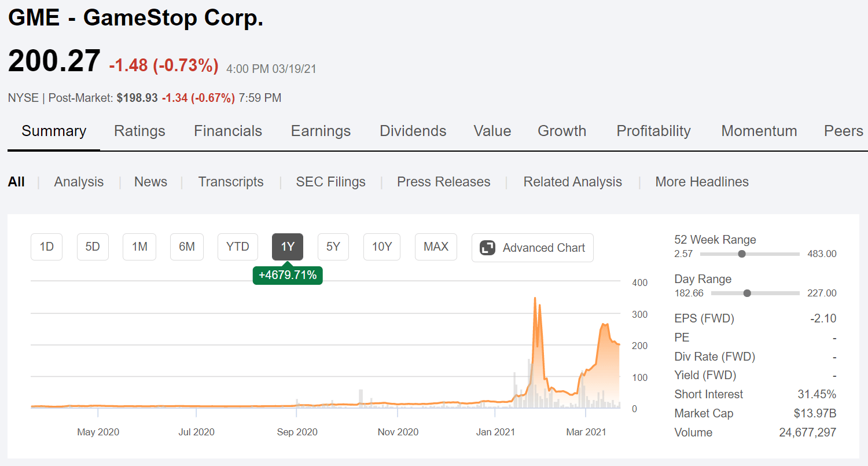Click the 4:00 PM 03/19/21 timestamp
The height and width of the screenshot is (466, 868).
[271, 69]
